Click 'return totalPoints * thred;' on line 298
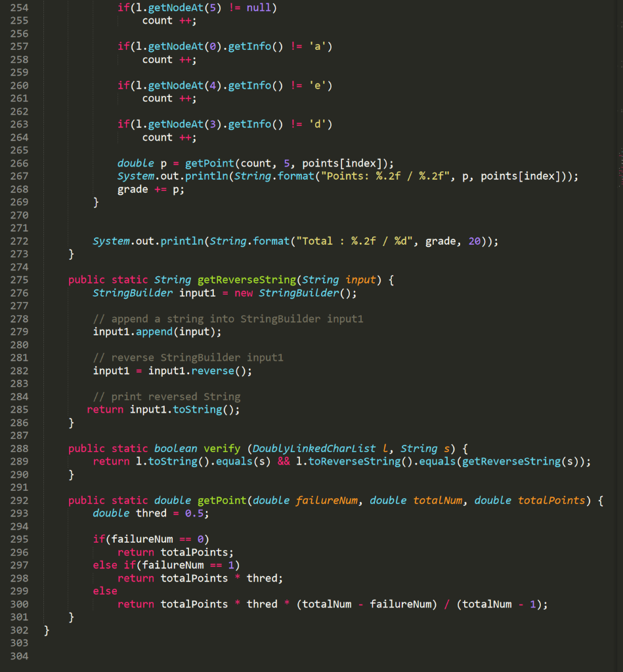 coord(200,579)
